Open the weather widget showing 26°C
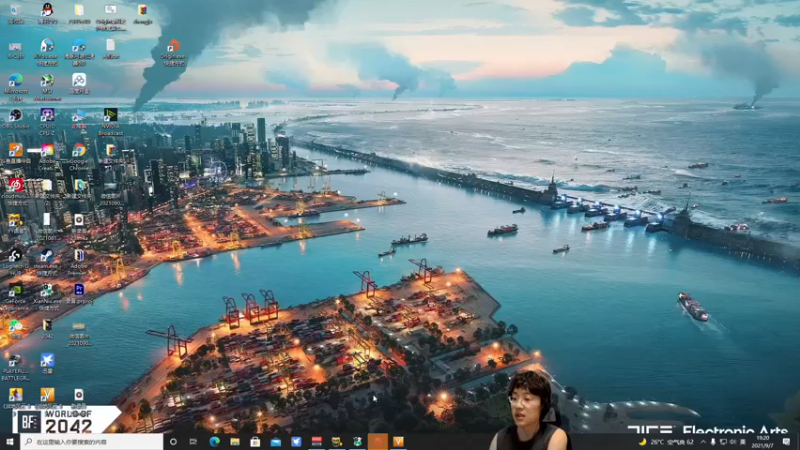 tap(666, 442)
